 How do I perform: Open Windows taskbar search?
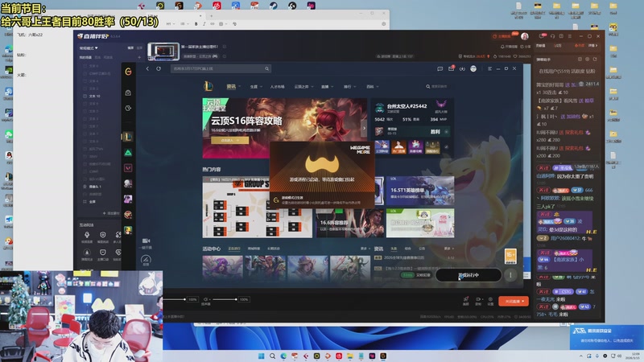click(272, 356)
